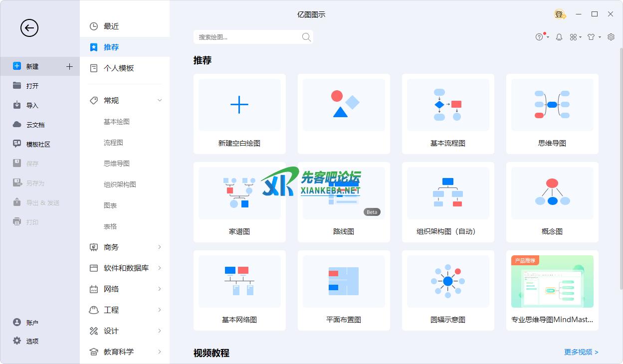Image resolution: width=623 pixels, height=364 pixels.
Task: Expand the 教育科学 category
Action: tap(160, 352)
